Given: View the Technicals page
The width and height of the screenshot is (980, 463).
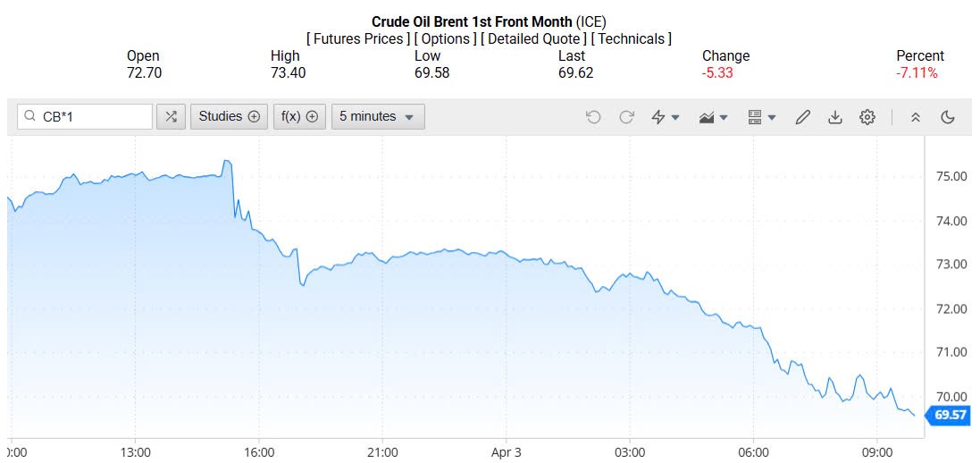Looking at the screenshot, I should click(x=632, y=38).
